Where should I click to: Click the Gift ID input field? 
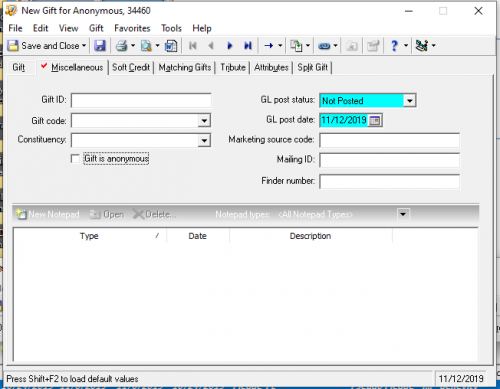point(141,100)
